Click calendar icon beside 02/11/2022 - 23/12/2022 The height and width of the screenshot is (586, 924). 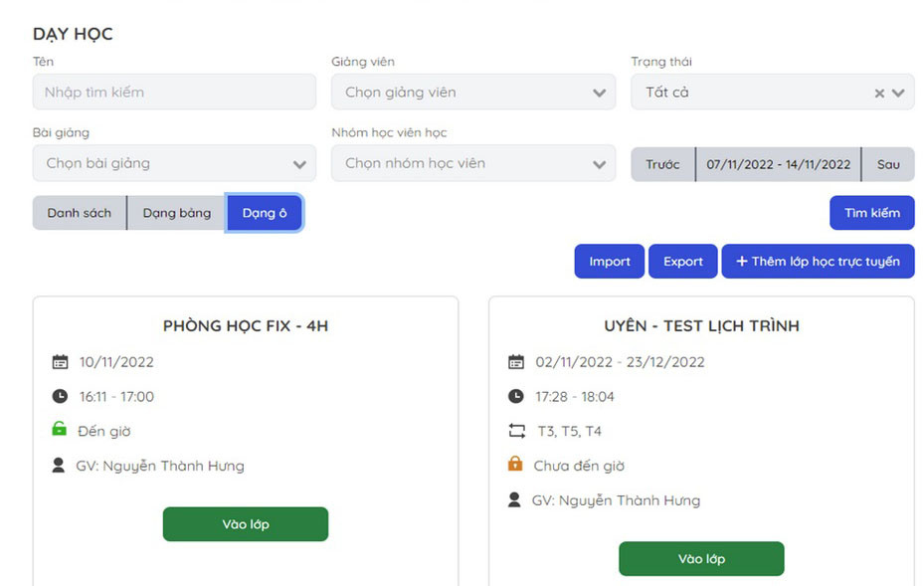(x=515, y=362)
